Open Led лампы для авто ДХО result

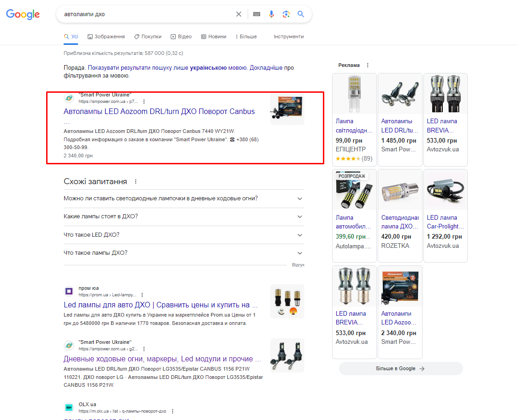coord(161,305)
